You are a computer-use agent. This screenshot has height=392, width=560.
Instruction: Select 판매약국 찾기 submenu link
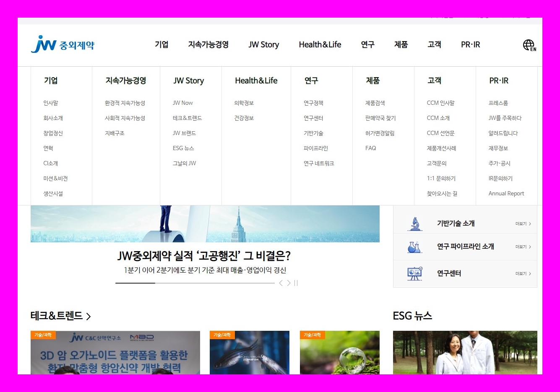pyautogui.click(x=380, y=118)
